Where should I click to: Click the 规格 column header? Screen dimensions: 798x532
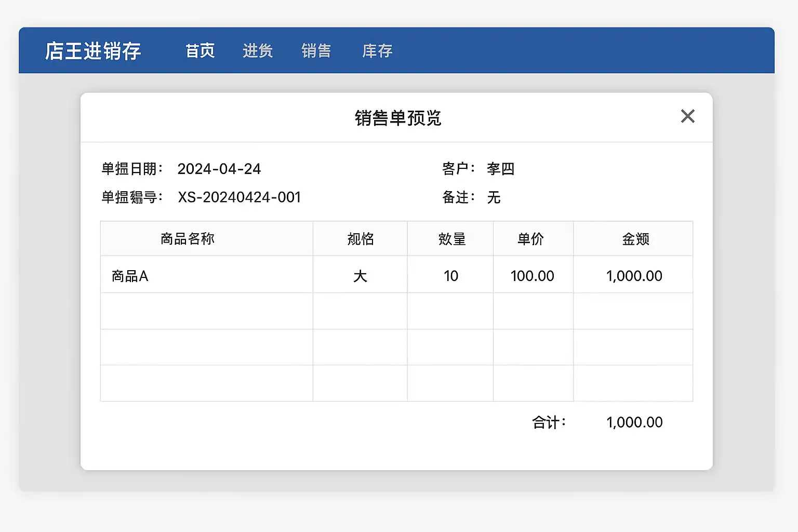tap(360, 239)
